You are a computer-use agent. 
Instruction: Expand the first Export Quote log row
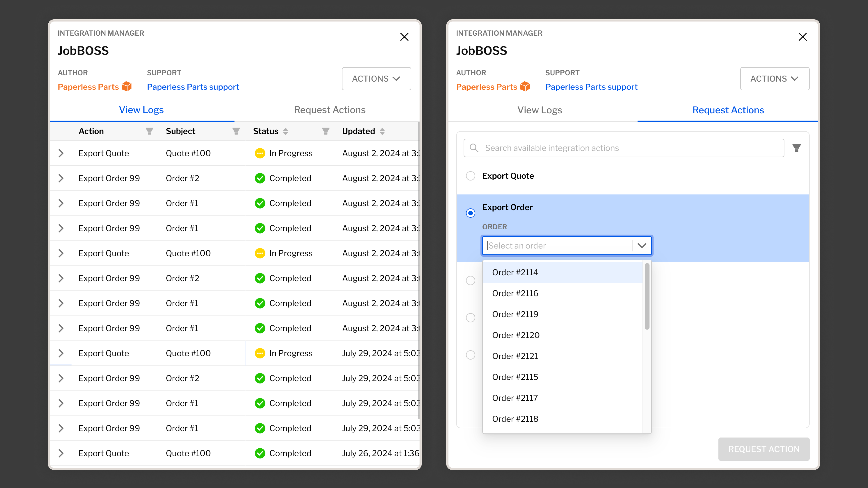coord(61,153)
